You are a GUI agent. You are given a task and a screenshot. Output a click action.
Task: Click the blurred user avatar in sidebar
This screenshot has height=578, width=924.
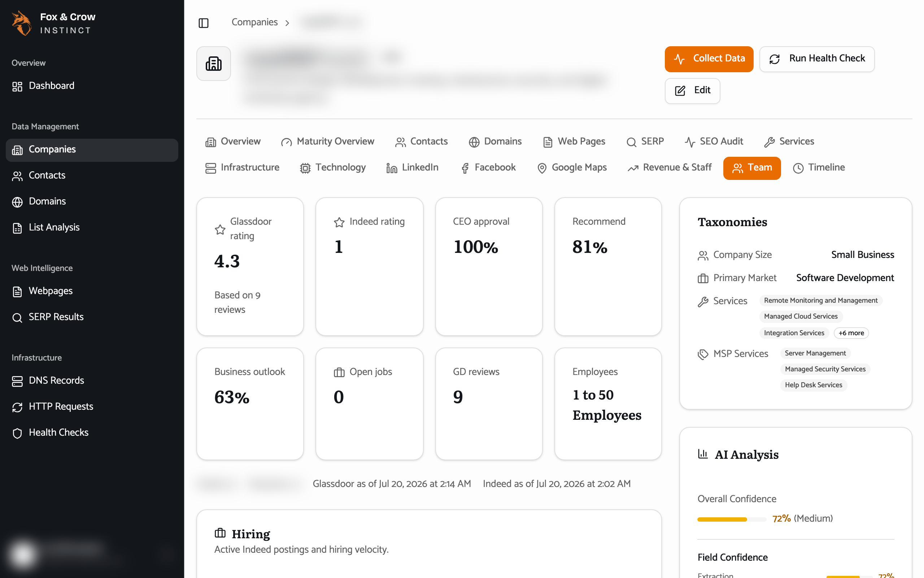click(x=23, y=555)
